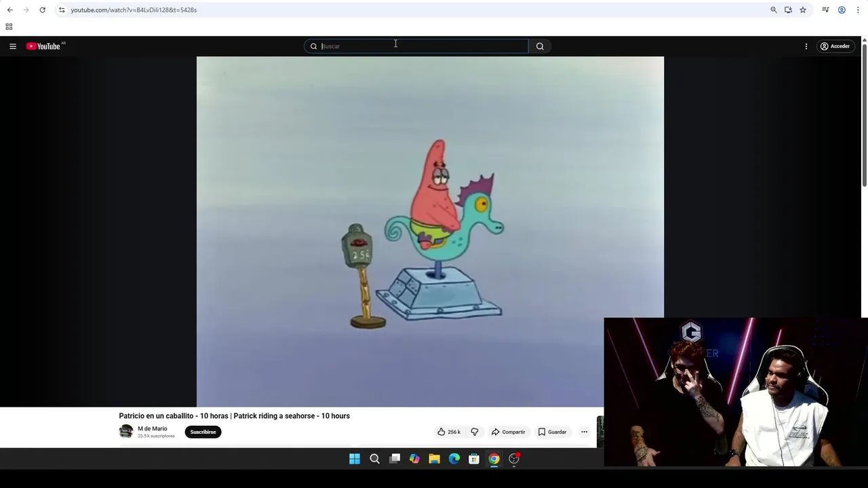Open Microsoft Edge from taskbar
Image resolution: width=868 pixels, height=488 pixels.
pyautogui.click(x=454, y=459)
